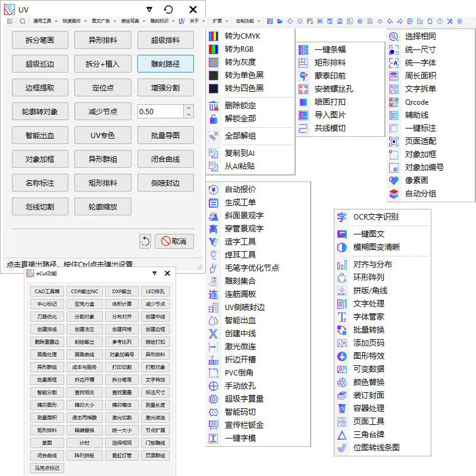Screen dimensions: 476x476
Task: Click the 字体管家 T icon
Action: pos(342,317)
